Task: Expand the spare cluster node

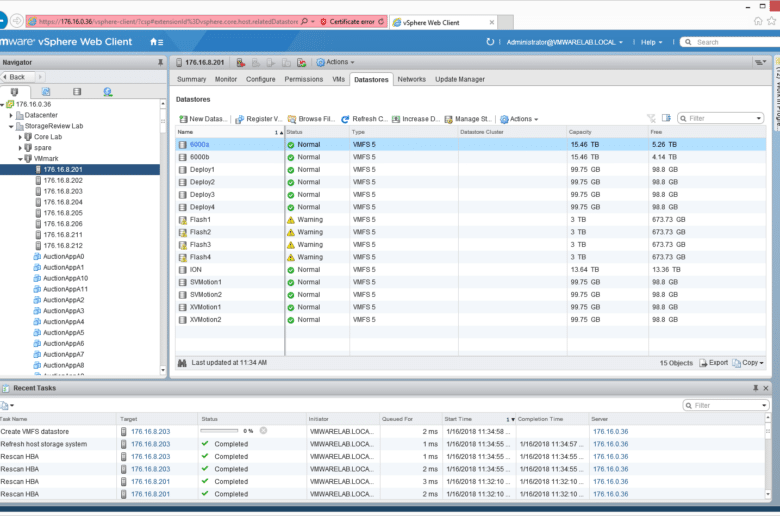Action: (x=20, y=148)
